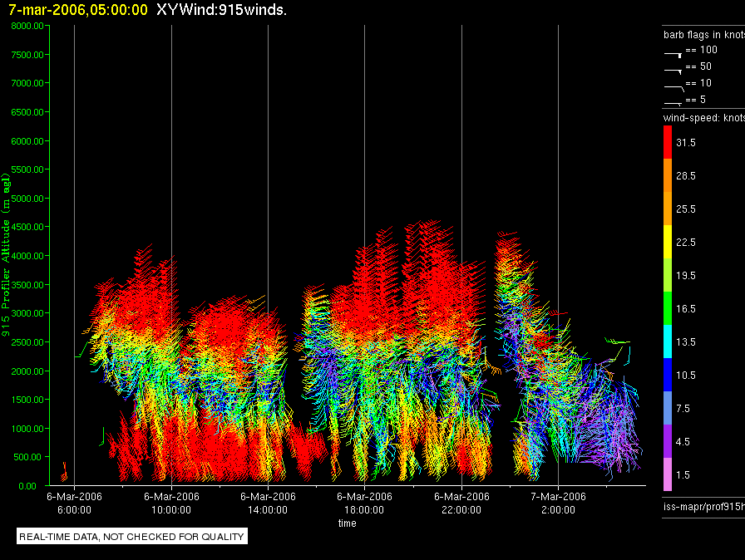This screenshot has width=745, height=560.
Task: Click the '== 100' barb legend value
Action: point(701,50)
